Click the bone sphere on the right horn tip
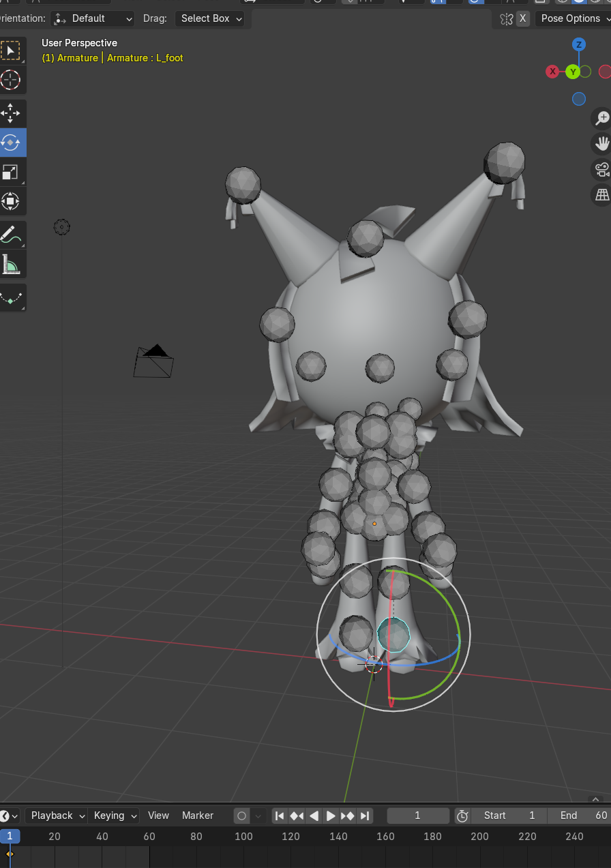611x868 pixels. pos(505,163)
